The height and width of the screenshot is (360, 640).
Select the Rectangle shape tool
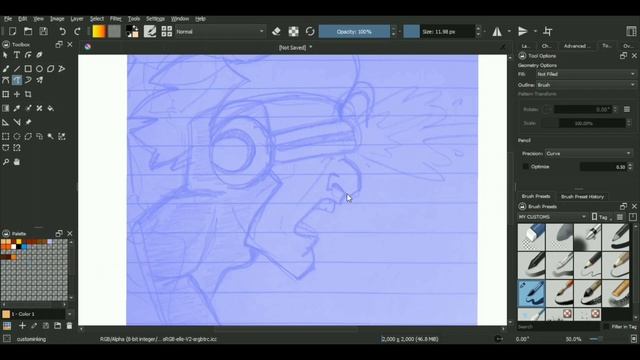[x=28, y=69]
